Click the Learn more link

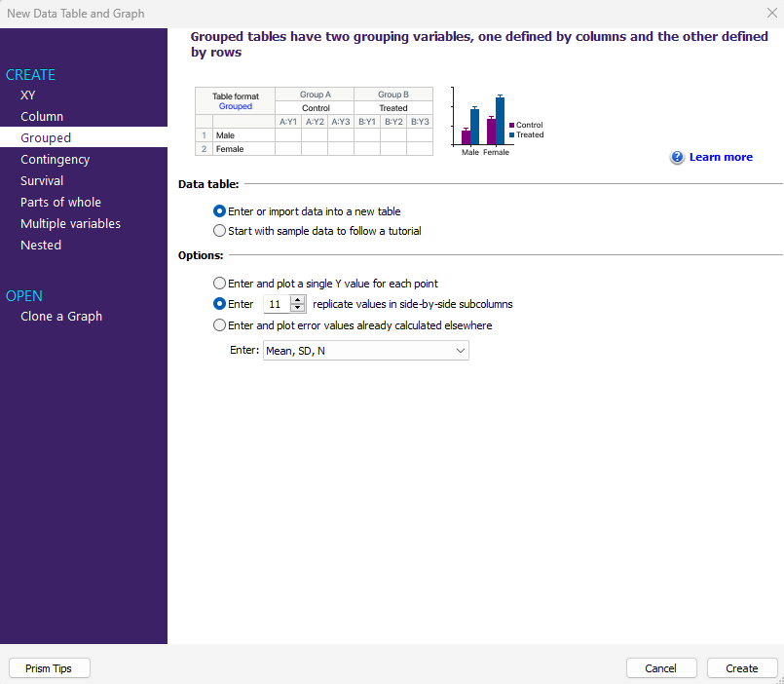pyautogui.click(x=721, y=157)
